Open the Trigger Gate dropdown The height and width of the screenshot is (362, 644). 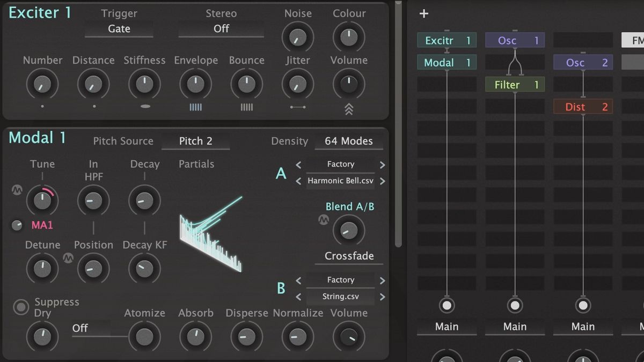[119, 29]
